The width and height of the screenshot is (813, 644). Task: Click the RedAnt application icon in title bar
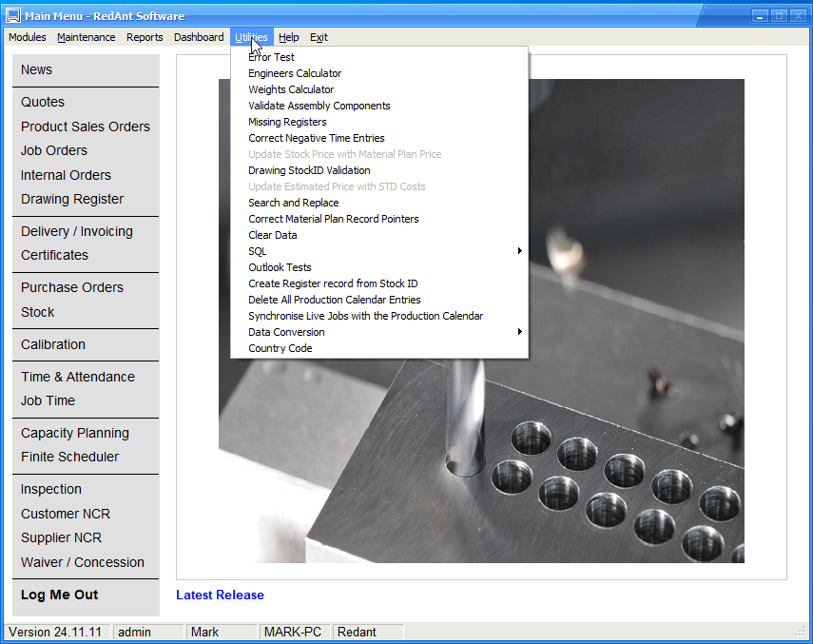(x=13, y=15)
